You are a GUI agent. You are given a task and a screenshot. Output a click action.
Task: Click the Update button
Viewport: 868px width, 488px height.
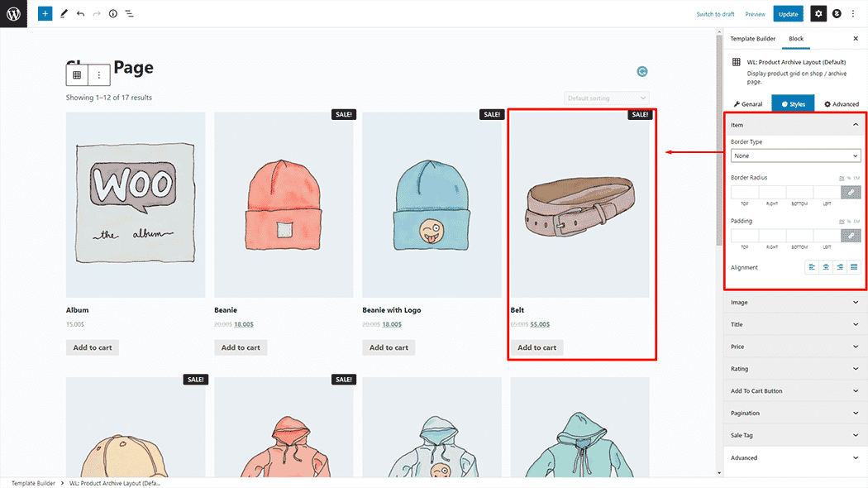pos(788,14)
